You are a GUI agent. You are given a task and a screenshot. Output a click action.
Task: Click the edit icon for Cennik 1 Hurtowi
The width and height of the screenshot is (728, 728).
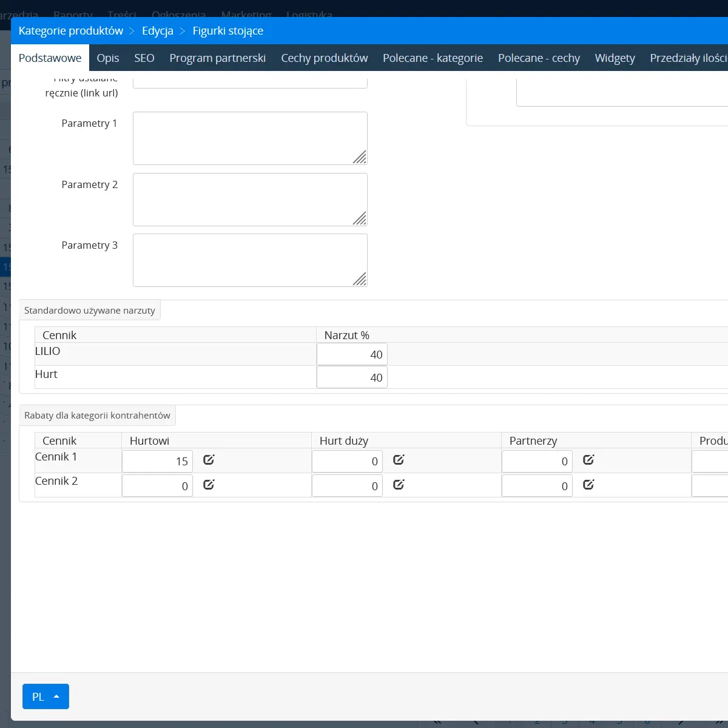[x=209, y=460]
